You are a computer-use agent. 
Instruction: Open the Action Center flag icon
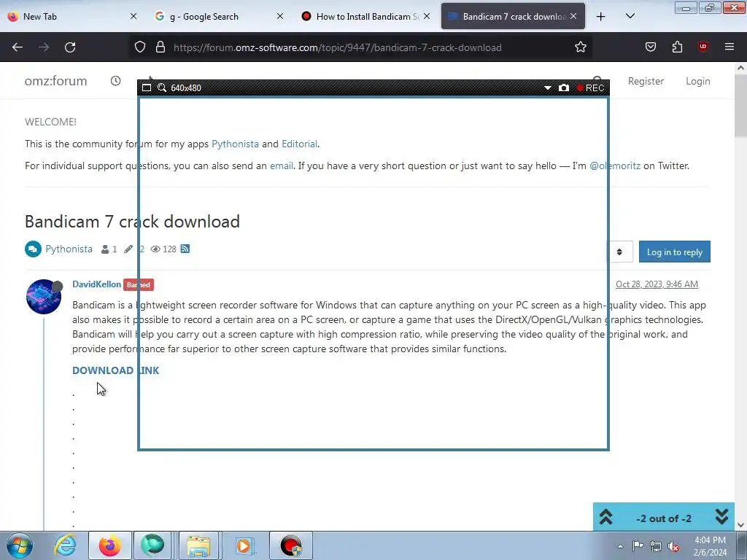point(638,545)
